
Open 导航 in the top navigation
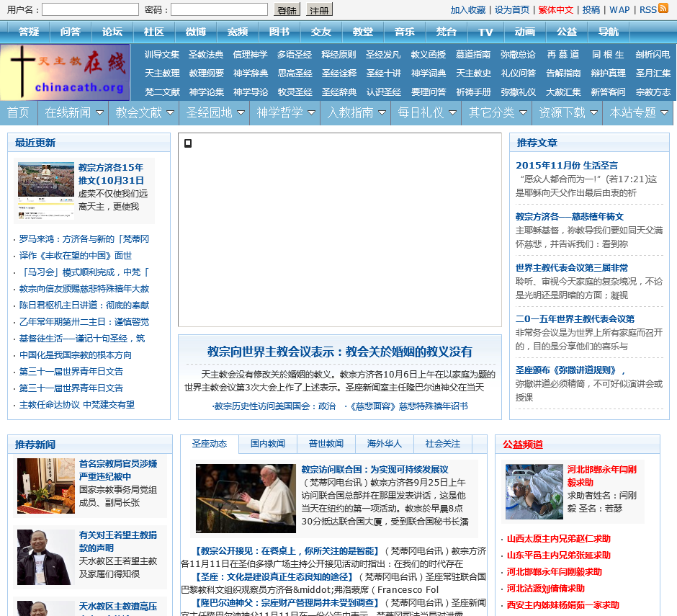click(609, 32)
